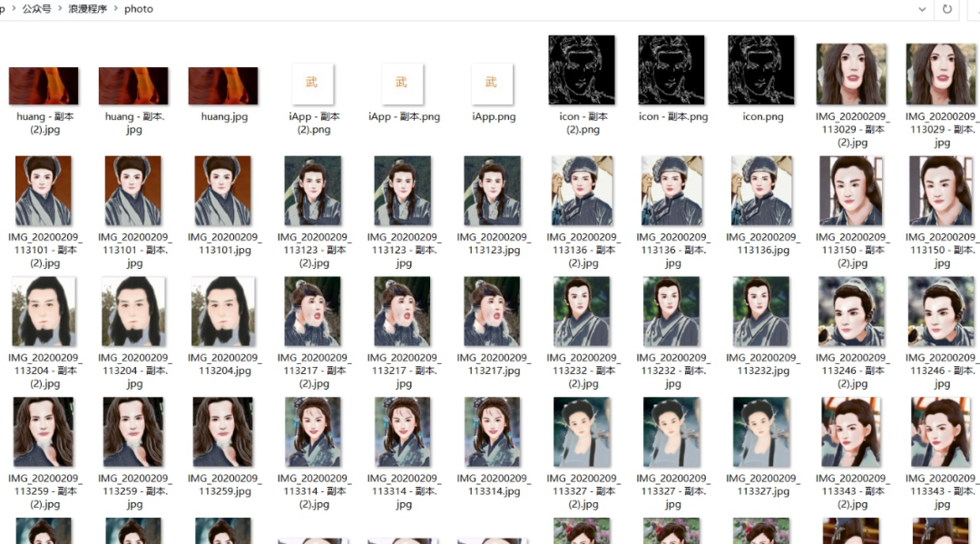Viewport: 980px width, 544px height.
Task: Select icon.png edge-sketch thumbnail
Action: coord(761,70)
